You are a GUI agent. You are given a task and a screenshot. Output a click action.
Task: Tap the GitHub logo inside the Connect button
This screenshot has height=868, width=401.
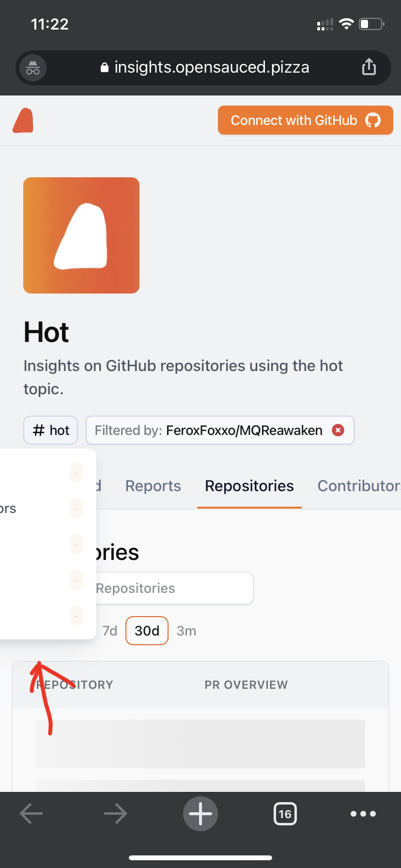(373, 120)
